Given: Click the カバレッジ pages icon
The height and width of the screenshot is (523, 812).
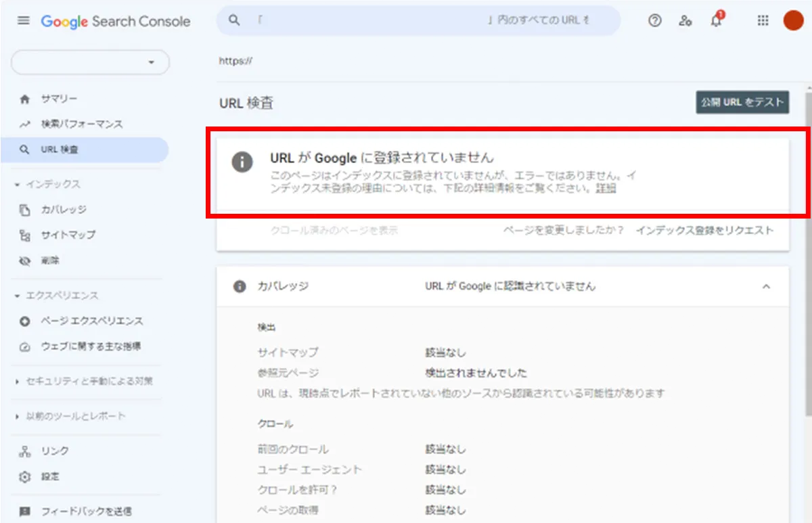Looking at the screenshot, I should [x=25, y=210].
